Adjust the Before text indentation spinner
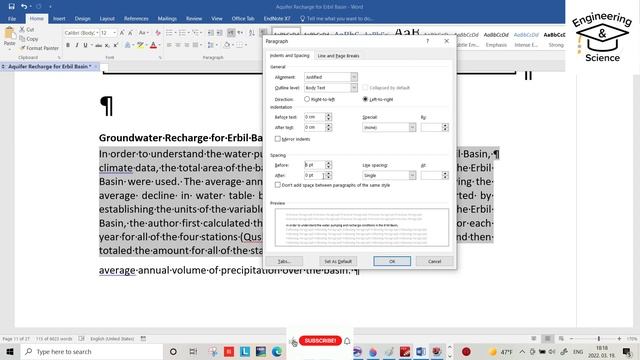This screenshot has height=360, width=640. coord(329,117)
